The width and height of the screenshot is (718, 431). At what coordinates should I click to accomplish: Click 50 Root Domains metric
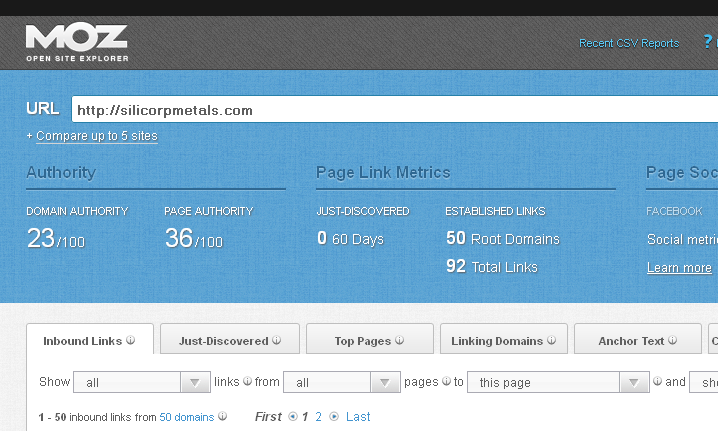(503, 239)
